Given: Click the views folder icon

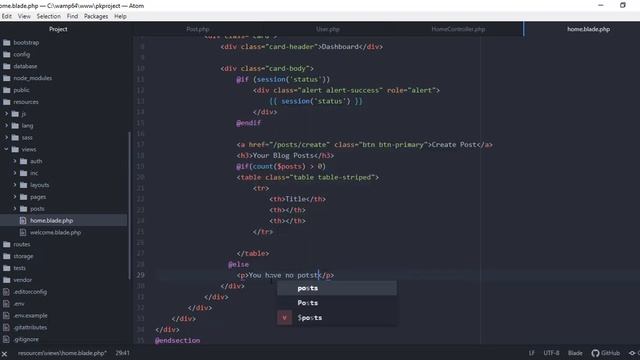Looking at the screenshot, I should point(15,149).
